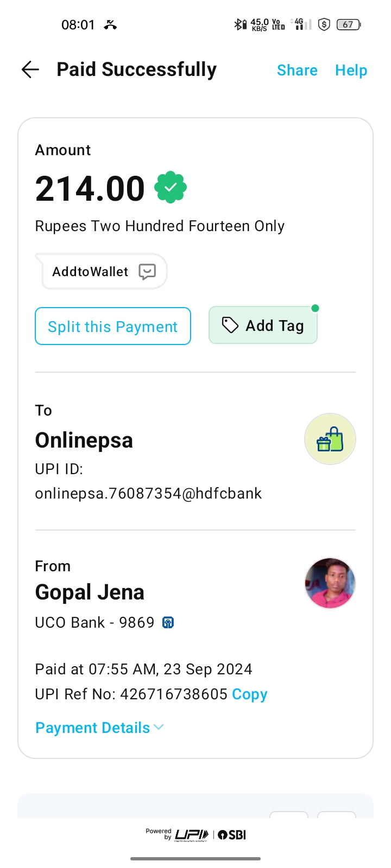Expand the Payment Details section
This screenshot has height=868, width=391.
(x=93, y=727)
